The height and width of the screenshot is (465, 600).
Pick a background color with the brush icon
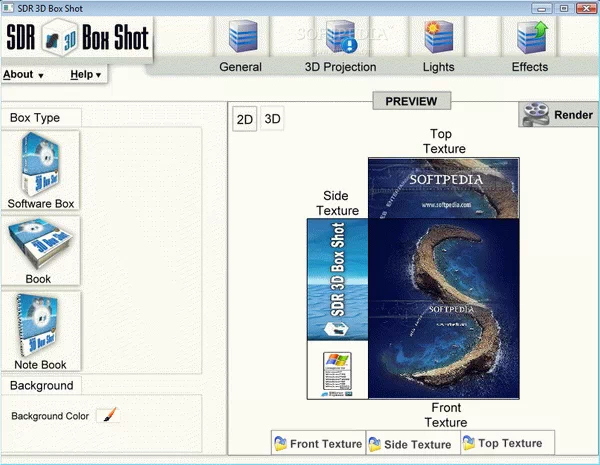click(108, 415)
